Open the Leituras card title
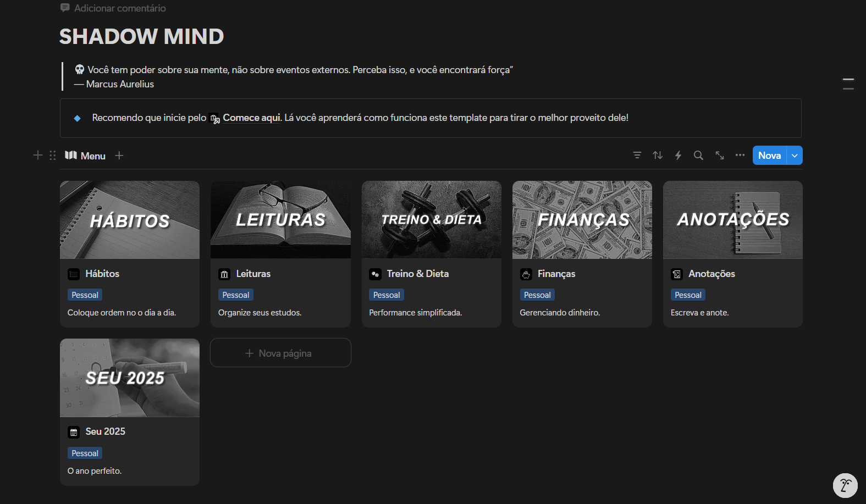Image resolution: width=866 pixels, height=504 pixels. [x=253, y=274]
